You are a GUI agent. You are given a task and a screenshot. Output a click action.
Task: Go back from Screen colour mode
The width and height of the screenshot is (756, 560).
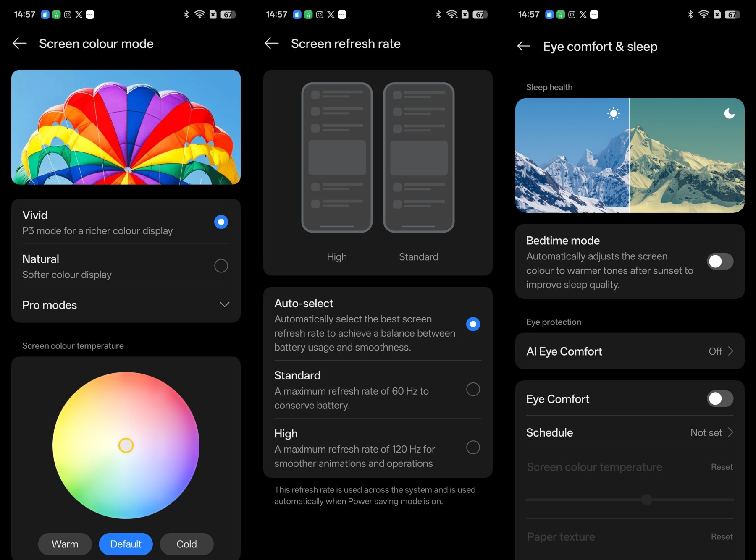click(20, 43)
